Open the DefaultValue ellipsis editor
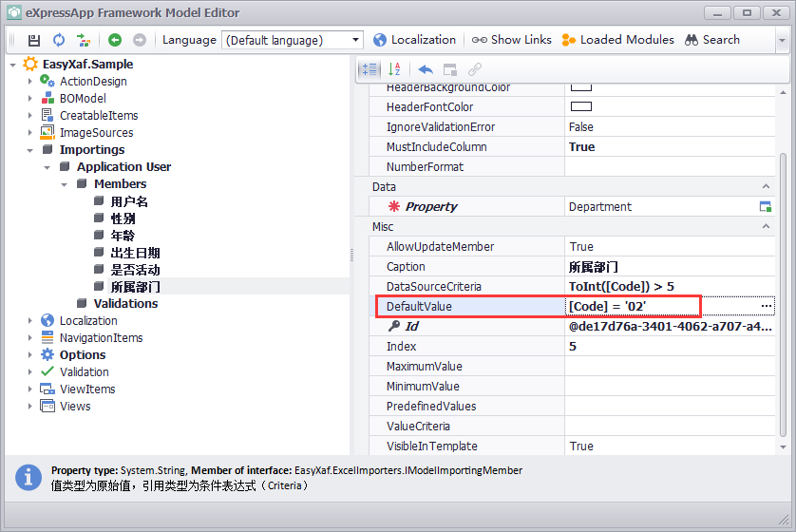Viewport: 796px width, 532px height. pos(766,306)
